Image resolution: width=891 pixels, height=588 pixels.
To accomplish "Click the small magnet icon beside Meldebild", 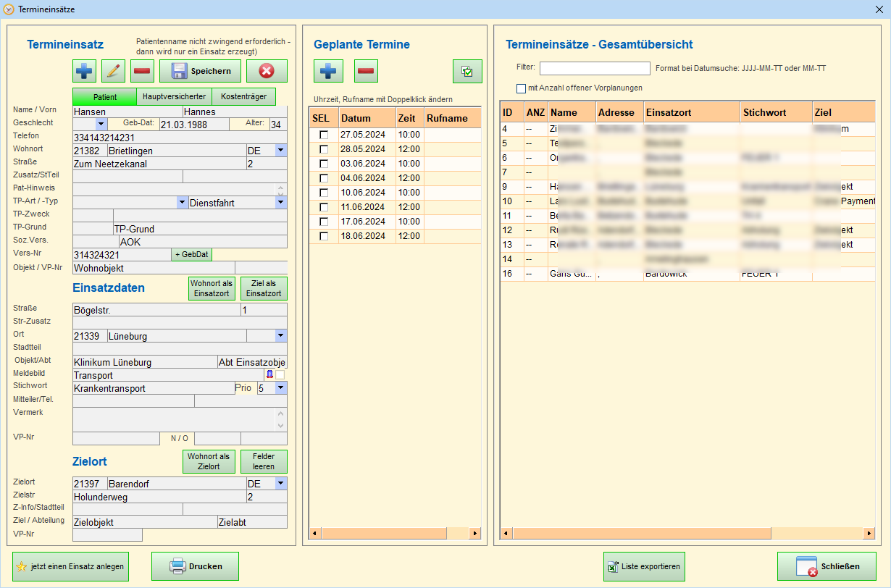I will pyautogui.click(x=269, y=374).
